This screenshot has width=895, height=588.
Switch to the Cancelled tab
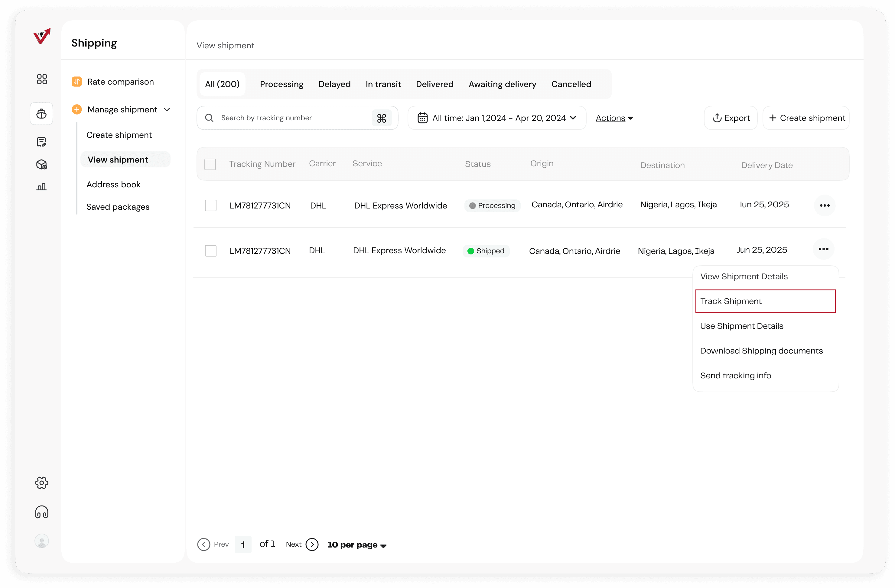[571, 84]
